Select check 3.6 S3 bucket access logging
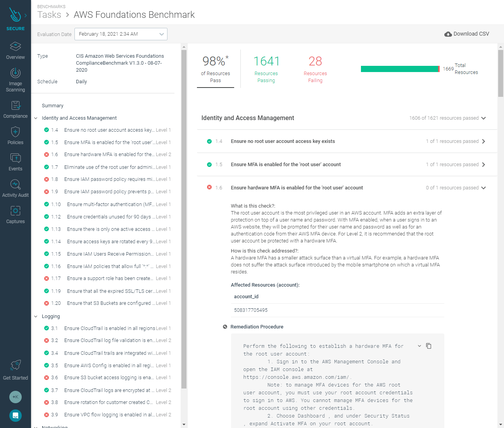The height and width of the screenshot is (428, 504). (x=107, y=378)
